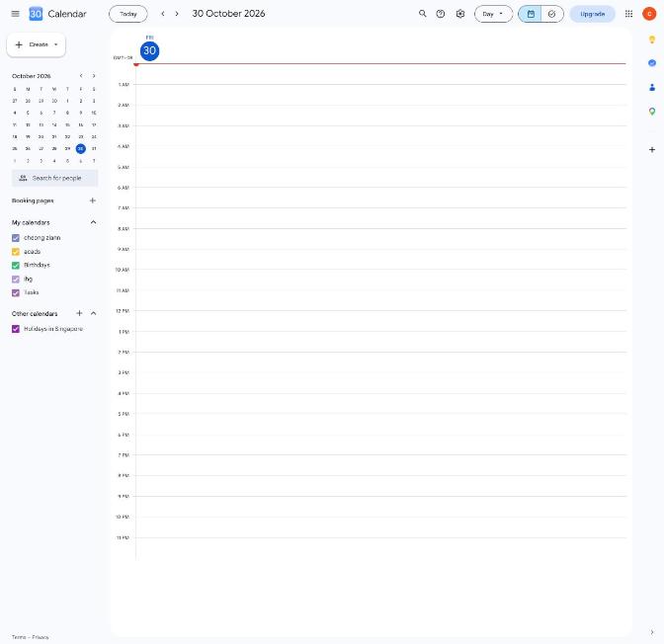Get add-ons plus icon in side panel
Viewport: 664px width, 644px height.
652,149
